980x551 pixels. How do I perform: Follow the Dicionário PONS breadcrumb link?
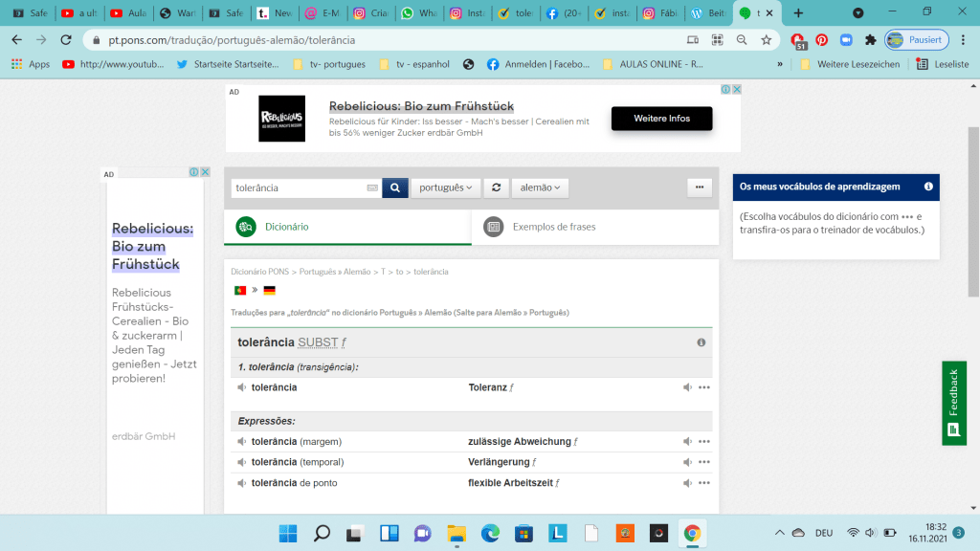260,272
